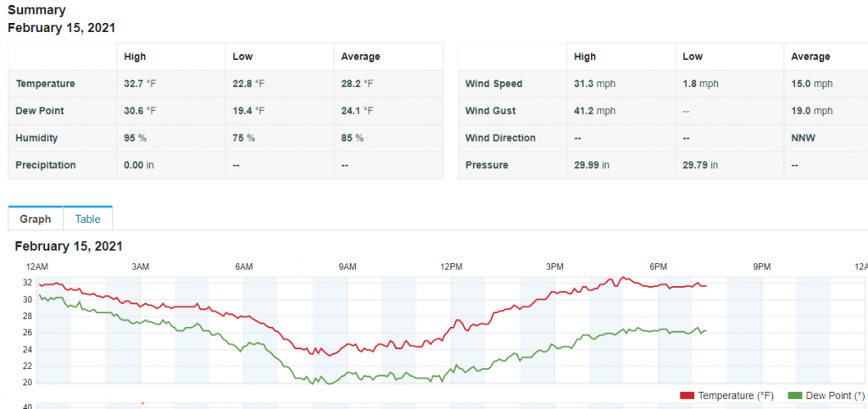The width and height of the screenshot is (868, 409).
Task: Switch to the Table tab
Action: click(87, 218)
